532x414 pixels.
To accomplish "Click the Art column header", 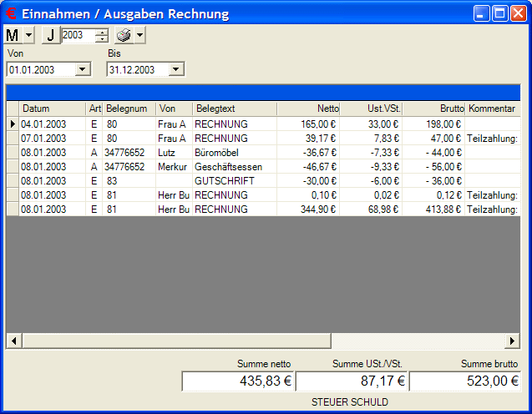I will tap(94, 109).
